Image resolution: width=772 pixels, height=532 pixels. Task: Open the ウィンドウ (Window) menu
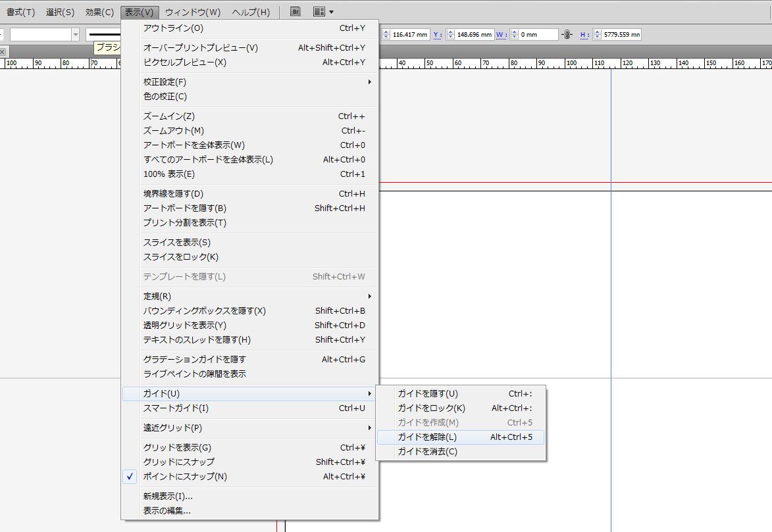193,12
